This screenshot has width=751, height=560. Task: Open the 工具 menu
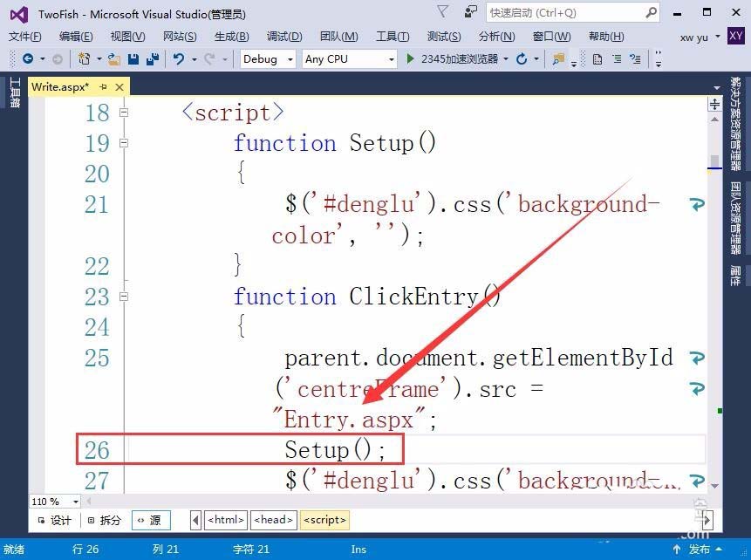point(392,37)
